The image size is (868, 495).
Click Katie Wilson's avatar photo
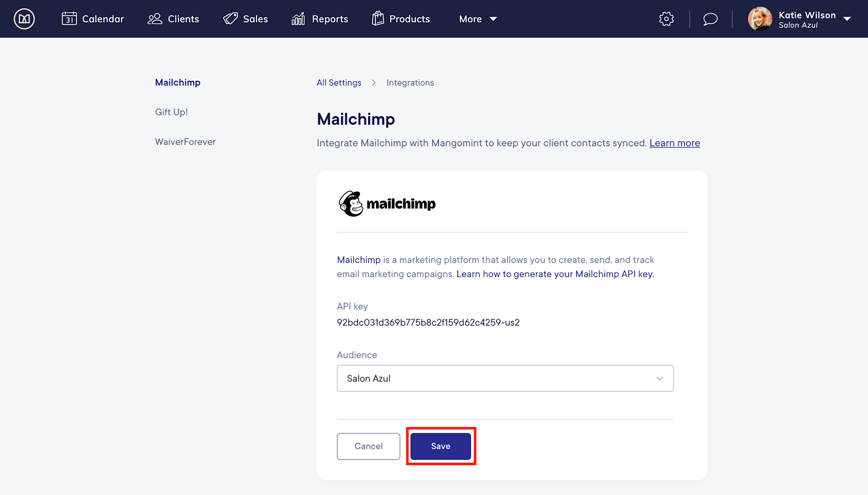(x=760, y=19)
